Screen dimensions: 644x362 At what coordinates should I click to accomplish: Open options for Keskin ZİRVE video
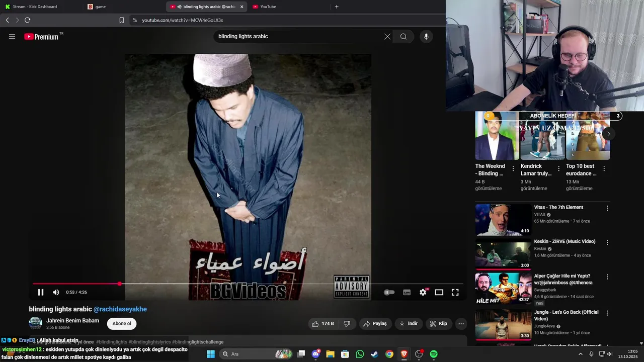[607, 242]
